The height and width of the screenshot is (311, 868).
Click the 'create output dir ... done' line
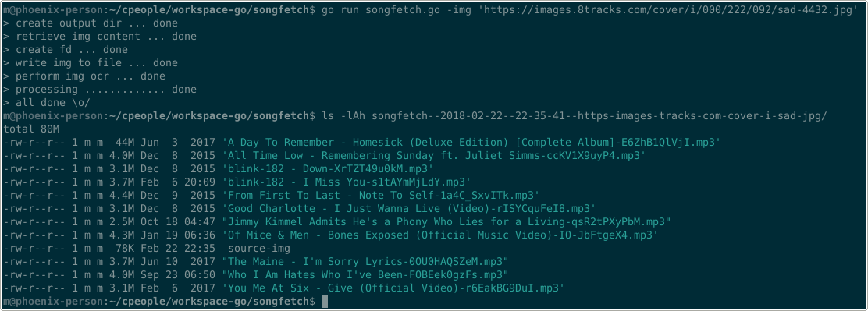click(x=91, y=23)
